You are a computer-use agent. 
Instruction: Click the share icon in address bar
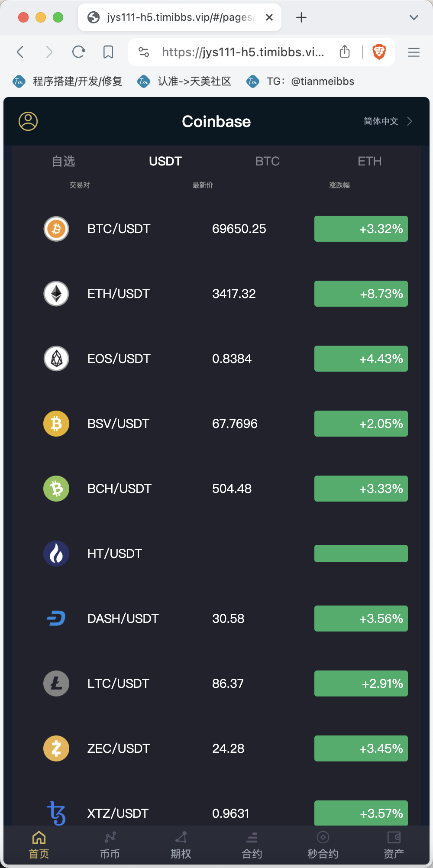click(x=345, y=52)
